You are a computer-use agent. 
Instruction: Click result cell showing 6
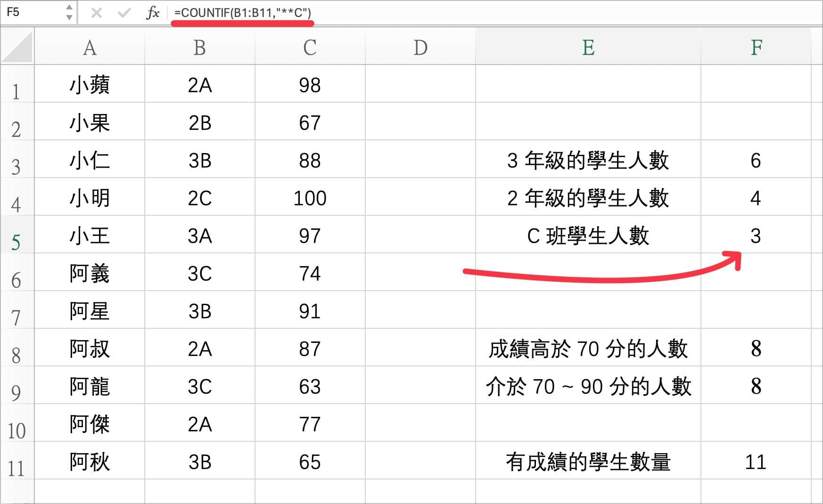coord(756,159)
